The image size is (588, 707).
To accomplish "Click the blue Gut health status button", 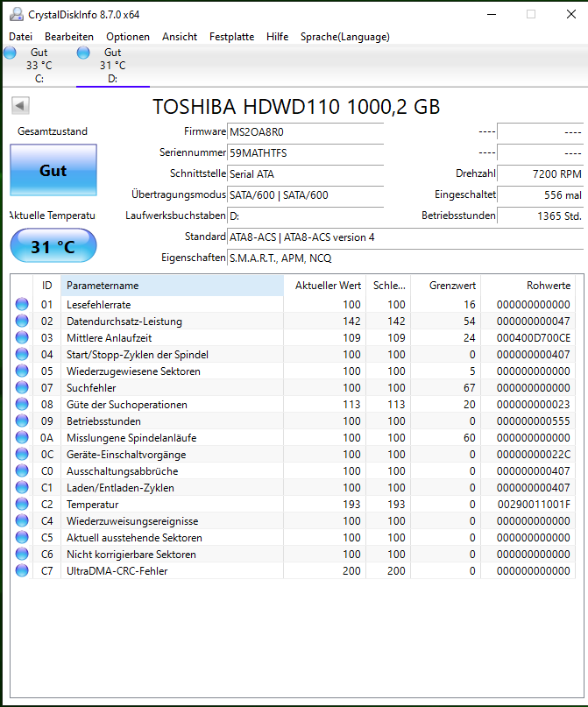I will (x=53, y=170).
